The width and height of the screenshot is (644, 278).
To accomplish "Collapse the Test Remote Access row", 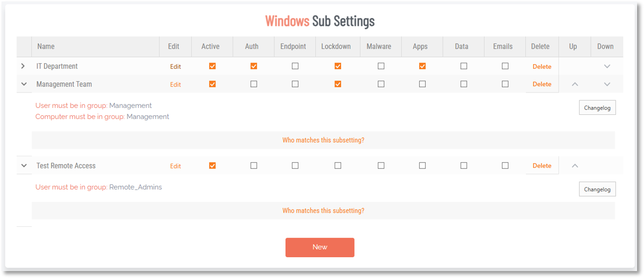I will pyautogui.click(x=24, y=166).
